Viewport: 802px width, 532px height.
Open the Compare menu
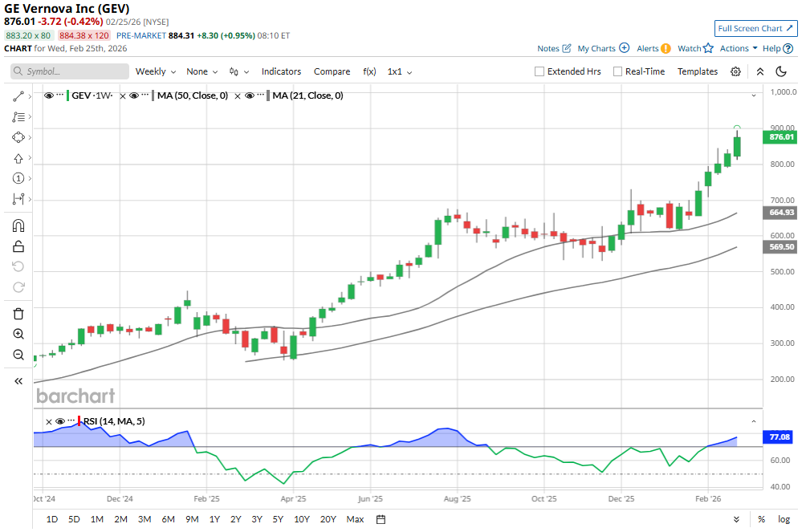(332, 71)
